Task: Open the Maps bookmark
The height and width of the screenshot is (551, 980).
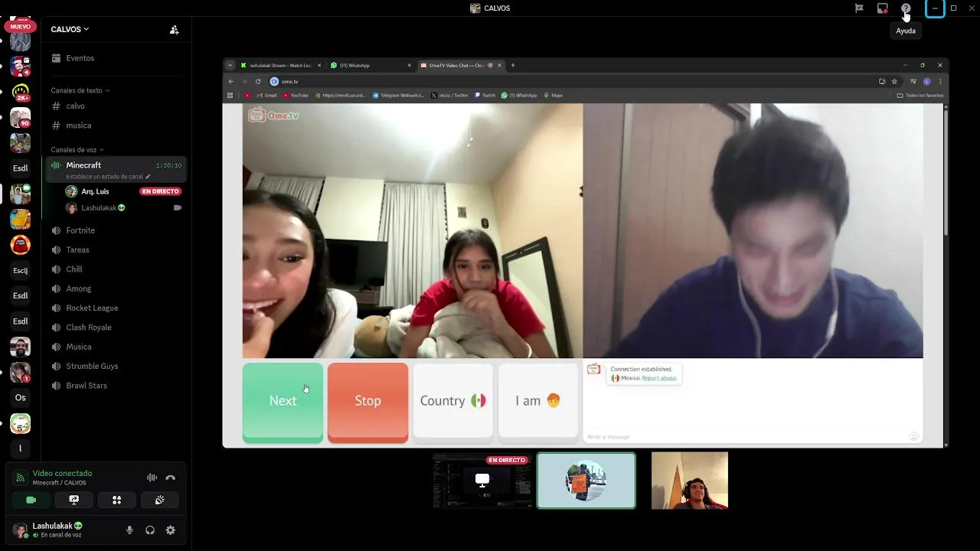Action: pos(553,96)
